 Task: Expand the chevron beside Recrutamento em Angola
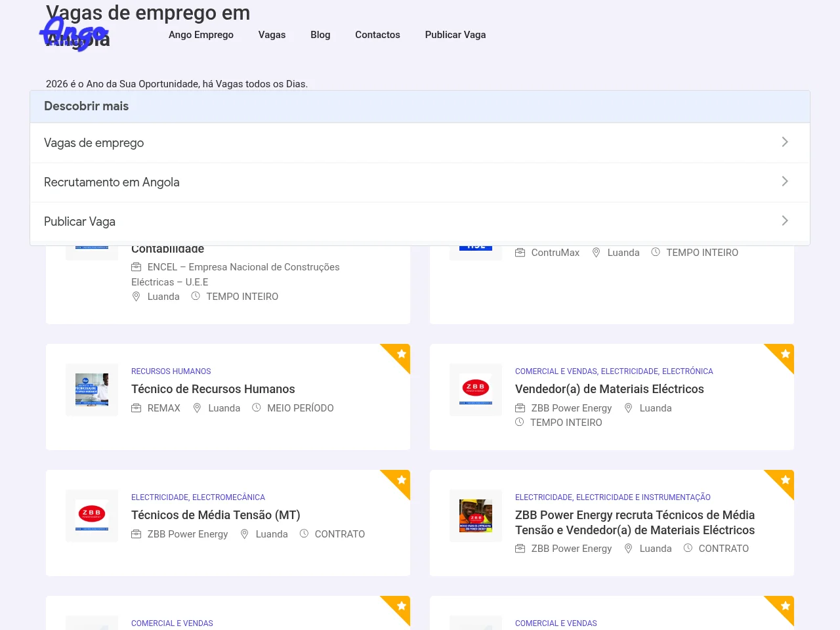(x=785, y=181)
